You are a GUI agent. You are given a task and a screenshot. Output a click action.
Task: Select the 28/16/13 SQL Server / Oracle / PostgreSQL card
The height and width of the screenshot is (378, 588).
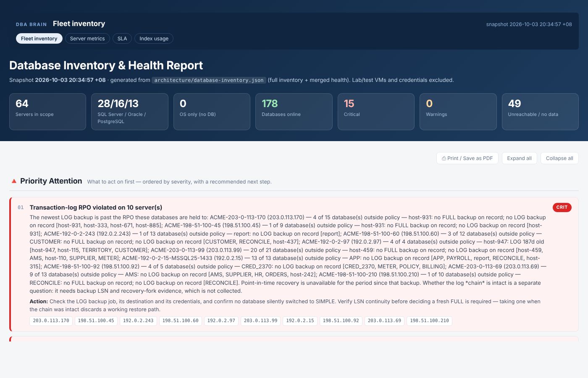point(130,112)
